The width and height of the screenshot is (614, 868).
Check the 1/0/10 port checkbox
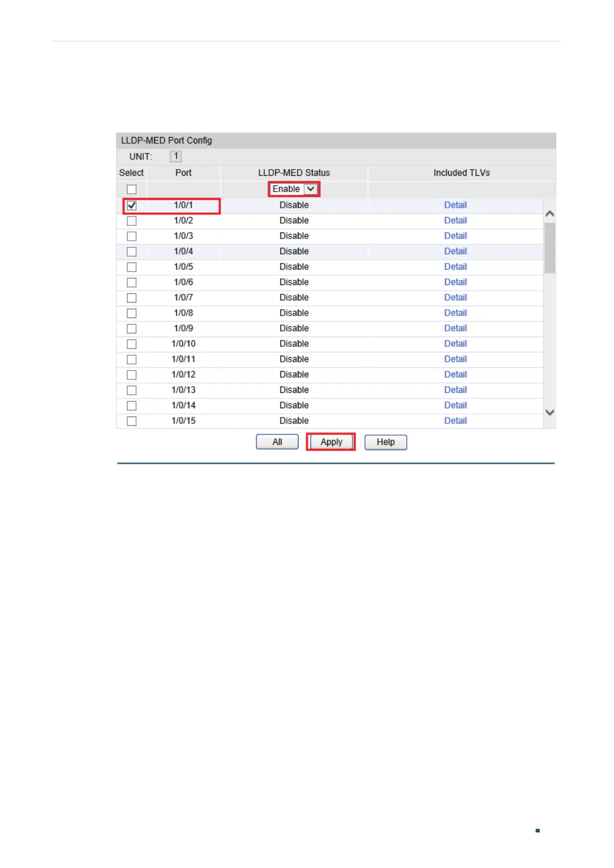coord(131,344)
